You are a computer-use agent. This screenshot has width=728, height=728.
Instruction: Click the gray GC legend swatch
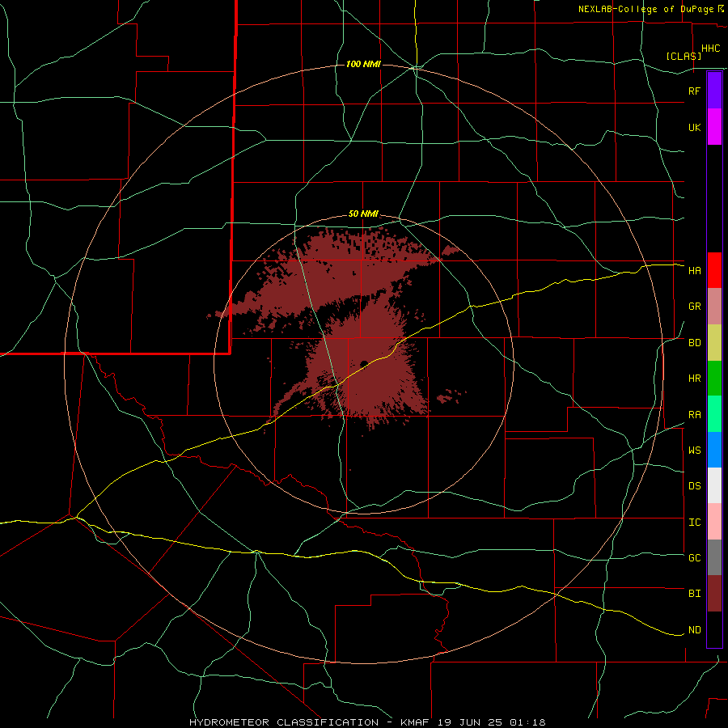point(714,557)
